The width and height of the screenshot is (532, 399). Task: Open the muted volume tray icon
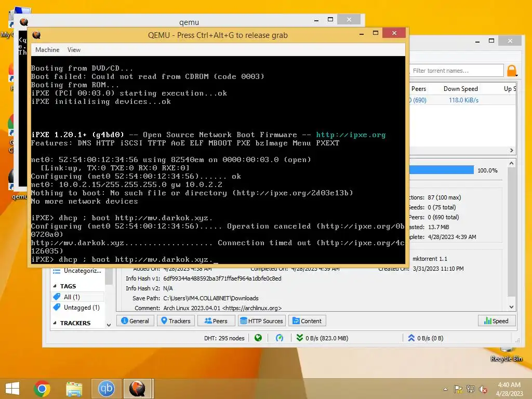tap(483, 389)
